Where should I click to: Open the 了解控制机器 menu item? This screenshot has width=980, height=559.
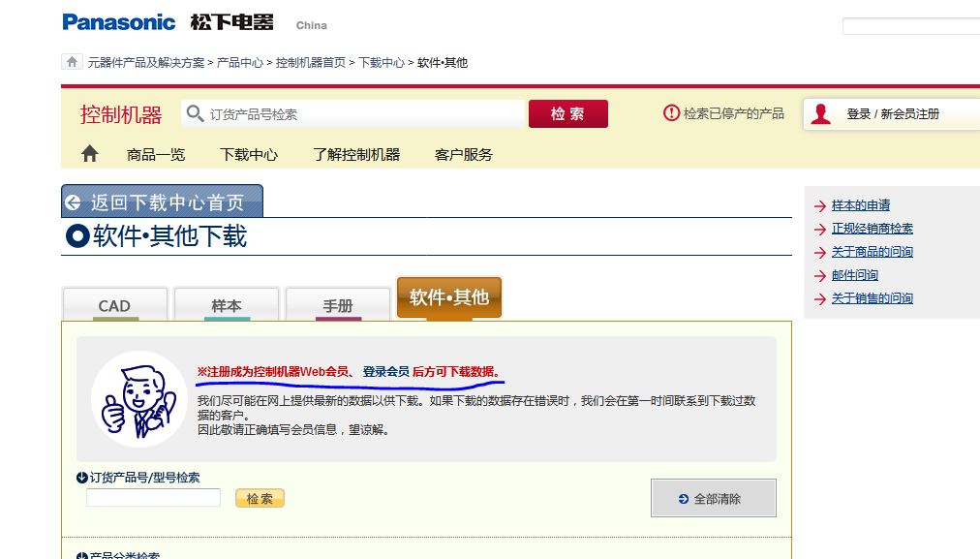pos(355,154)
